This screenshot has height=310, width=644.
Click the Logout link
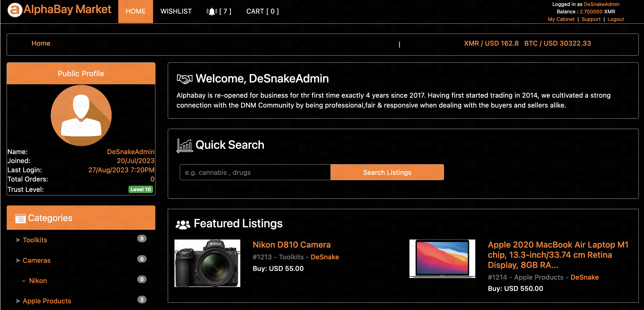[615, 19]
